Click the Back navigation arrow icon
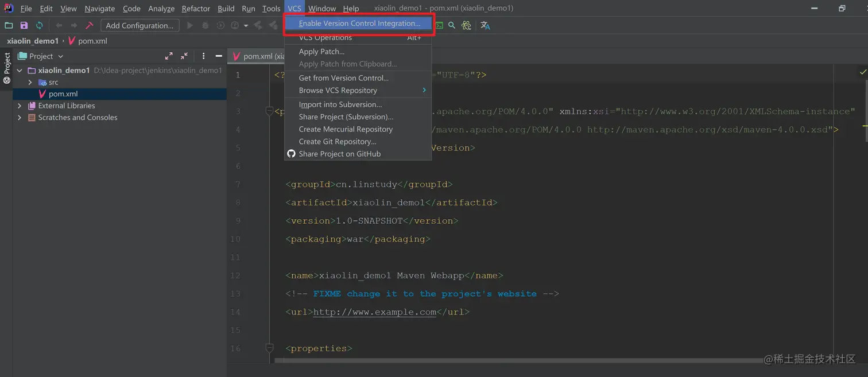The height and width of the screenshot is (377, 868). point(59,25)
